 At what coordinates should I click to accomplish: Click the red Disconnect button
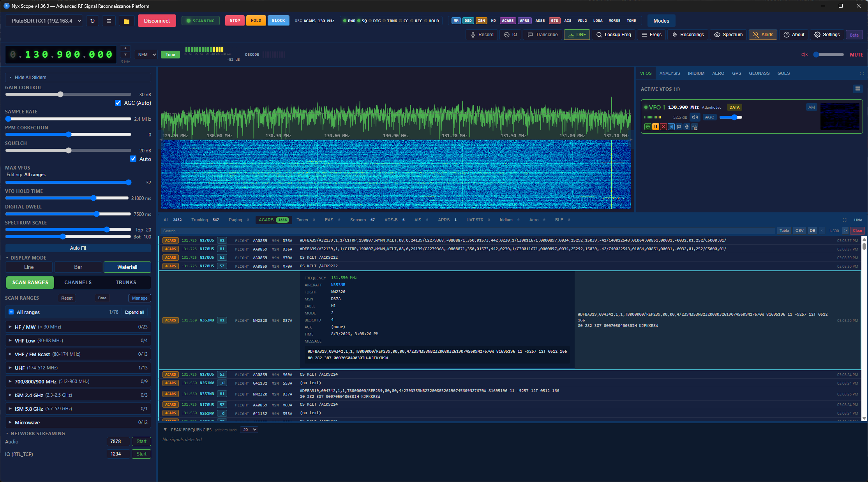coord(157,21)
